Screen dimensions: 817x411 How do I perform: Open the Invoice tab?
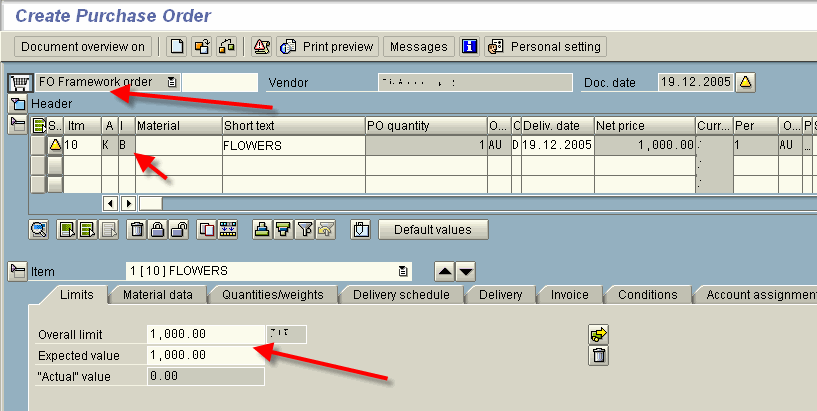coord(570,295)
